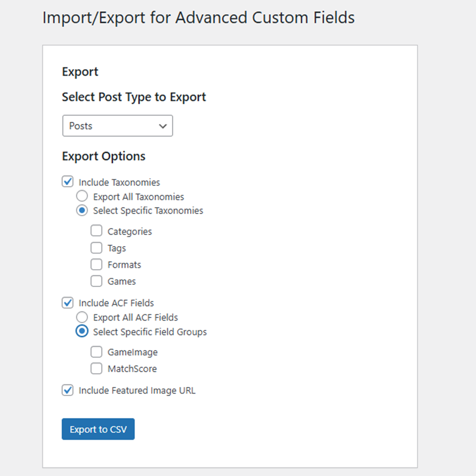Choose Export All ACF Fields radio option
Screen dimensions: 476x476
tap(82, 317)
